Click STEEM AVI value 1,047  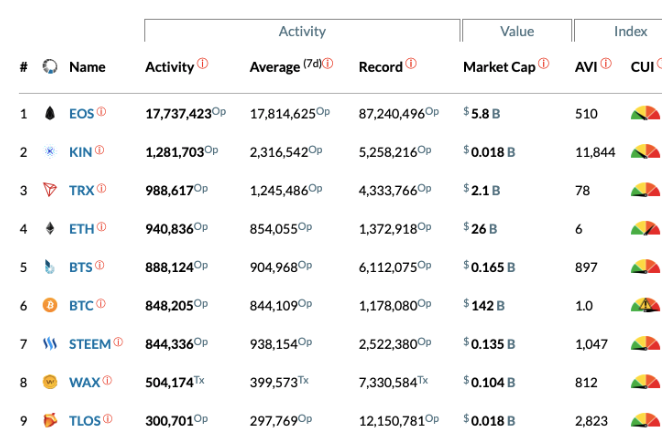(591, 344)
